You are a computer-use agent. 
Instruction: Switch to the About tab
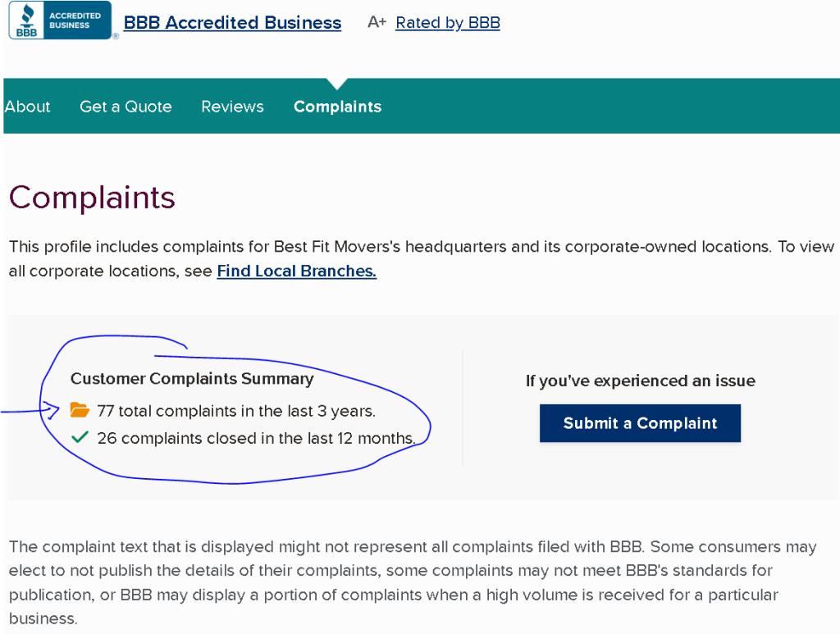coord(27,107)
